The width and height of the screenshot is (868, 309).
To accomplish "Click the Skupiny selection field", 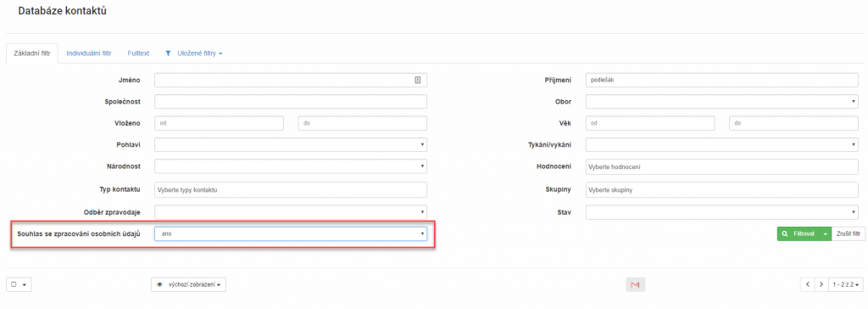I will click(722, 189).
